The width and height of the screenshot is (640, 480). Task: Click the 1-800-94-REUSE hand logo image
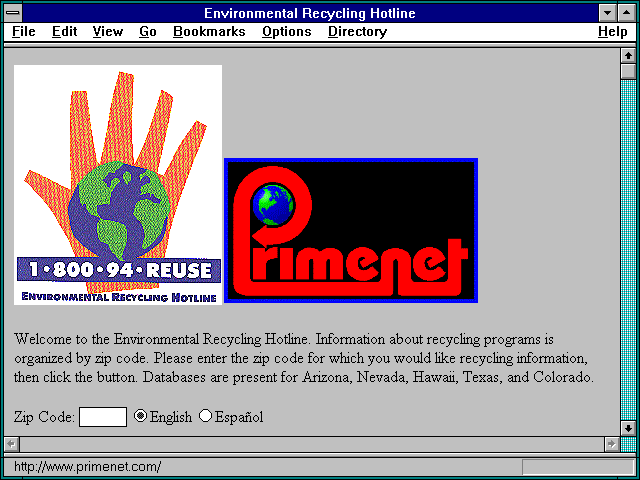(118, 185)
